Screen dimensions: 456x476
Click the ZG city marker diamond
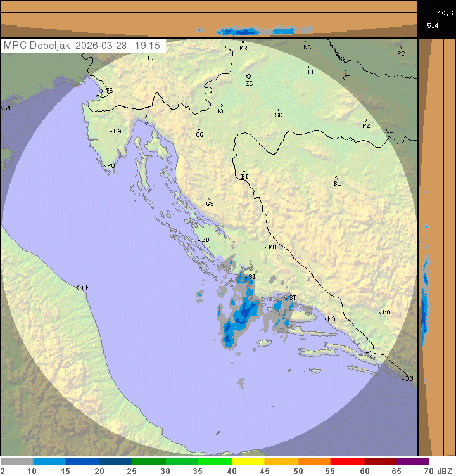coord(248,76)
